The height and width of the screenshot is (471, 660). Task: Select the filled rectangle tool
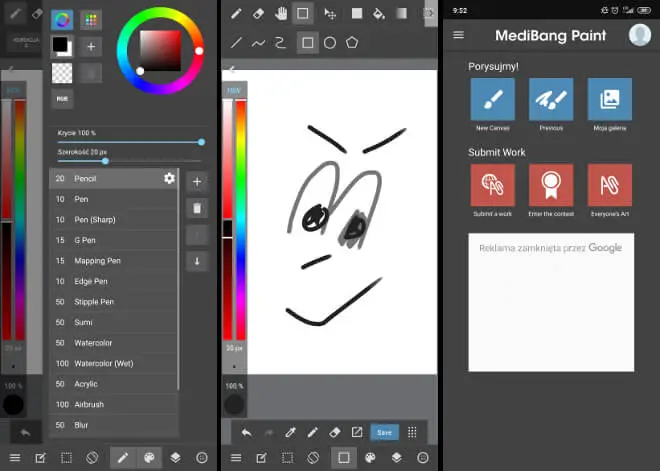(x=357, y=14)
